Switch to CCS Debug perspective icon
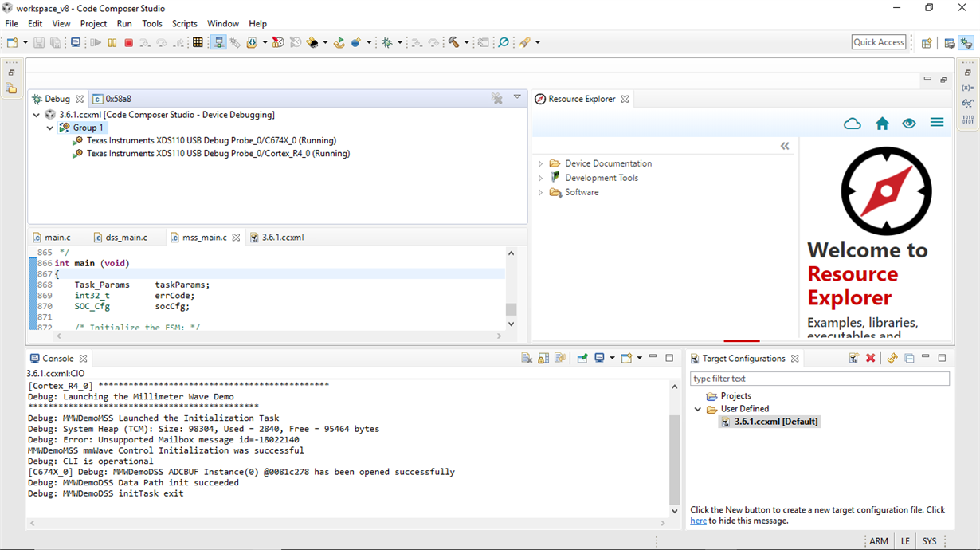Screen dimensions: 980x550 (966, 43)
